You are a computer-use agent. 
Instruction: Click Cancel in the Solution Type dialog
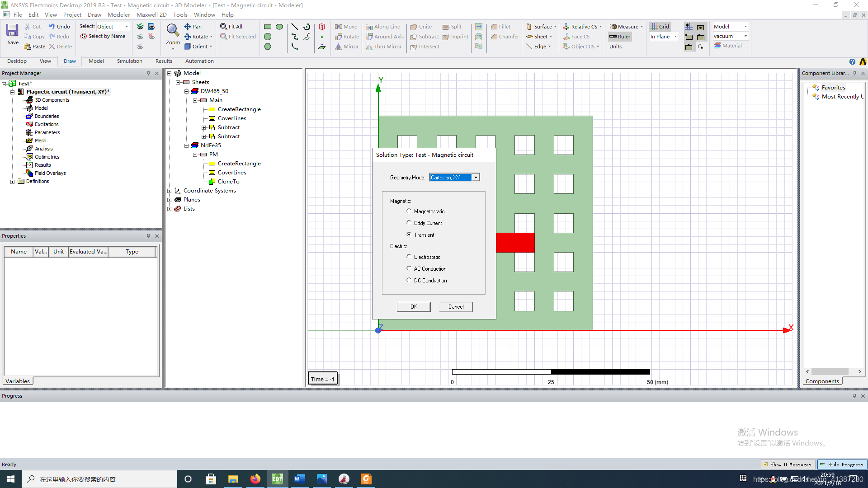click(x=456, y=307)
